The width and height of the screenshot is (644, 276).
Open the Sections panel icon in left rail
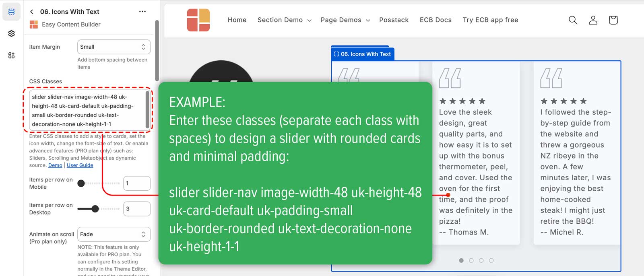tap(11, 12)
